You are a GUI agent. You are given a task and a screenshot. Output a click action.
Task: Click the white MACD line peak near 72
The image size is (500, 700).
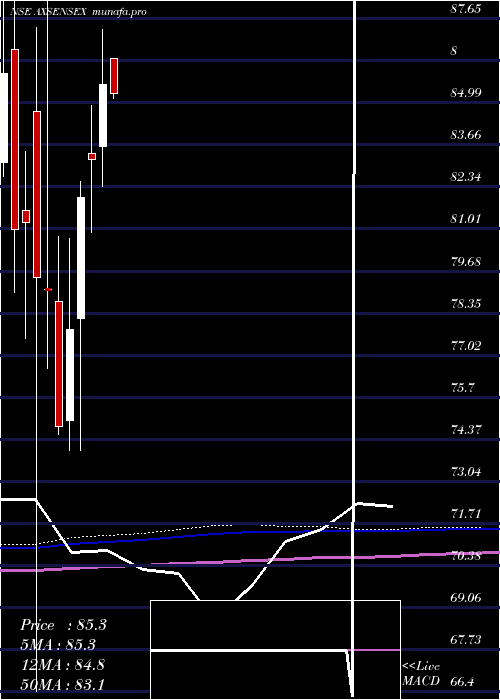click(x=358, y=504)
